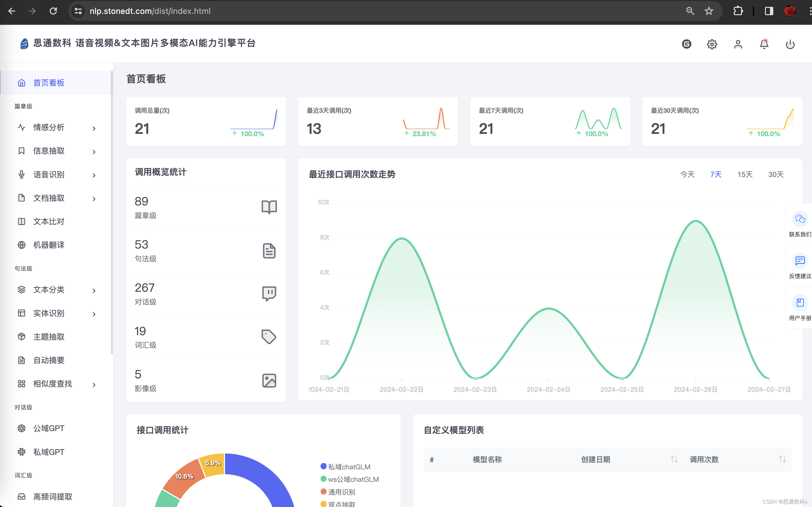Click the 影像级 picture icon
The image size is (812, 507).
(x=269, y=380)
